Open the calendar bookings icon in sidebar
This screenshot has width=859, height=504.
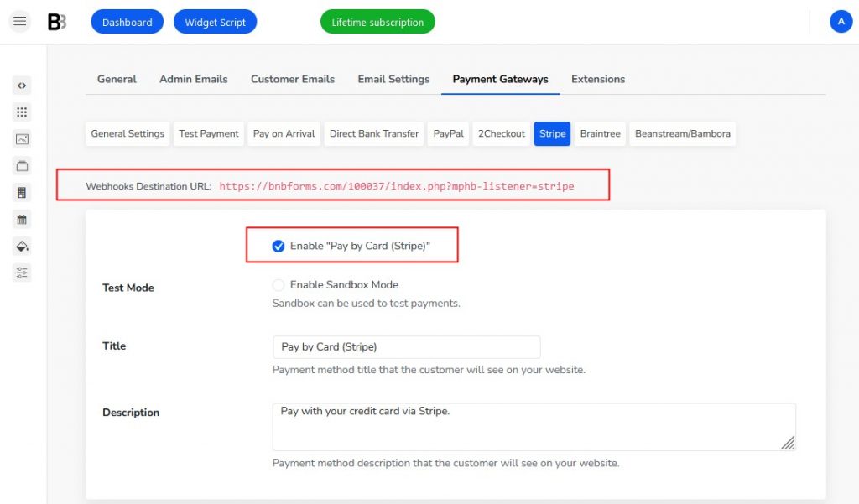pyautogui.click(x=21, y=219)
